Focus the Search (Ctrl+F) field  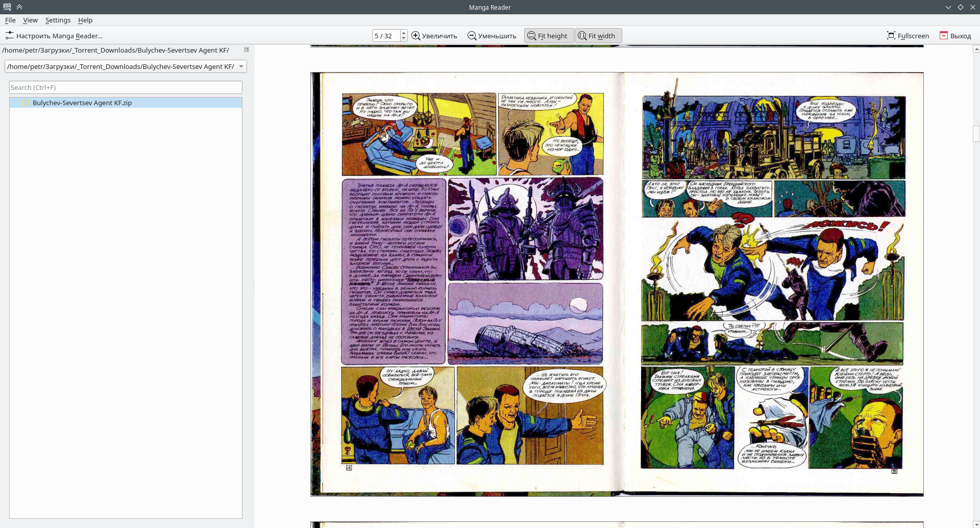click(126, 87)
